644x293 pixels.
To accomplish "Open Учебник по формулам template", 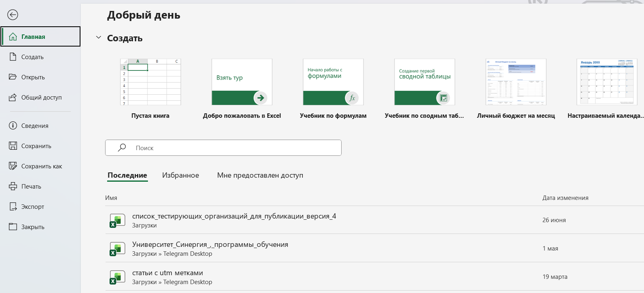I will point(333,89).
